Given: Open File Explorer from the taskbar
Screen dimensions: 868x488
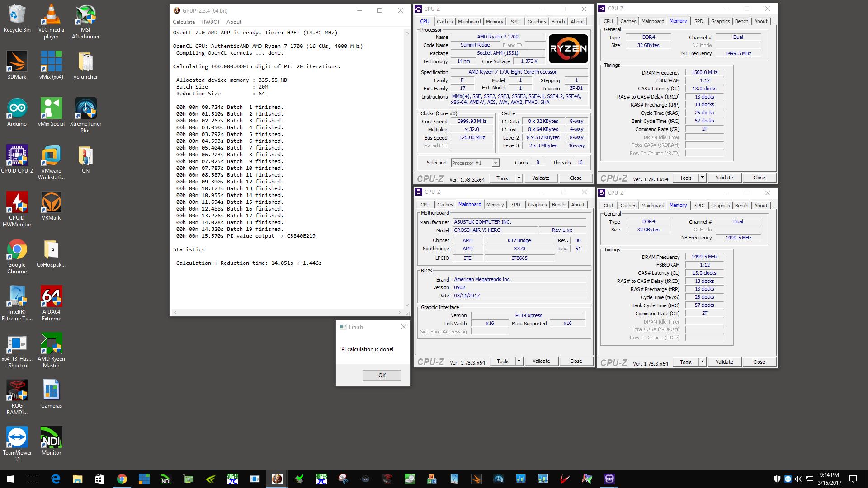Looking at the screenshot, I should click(77, 479).
